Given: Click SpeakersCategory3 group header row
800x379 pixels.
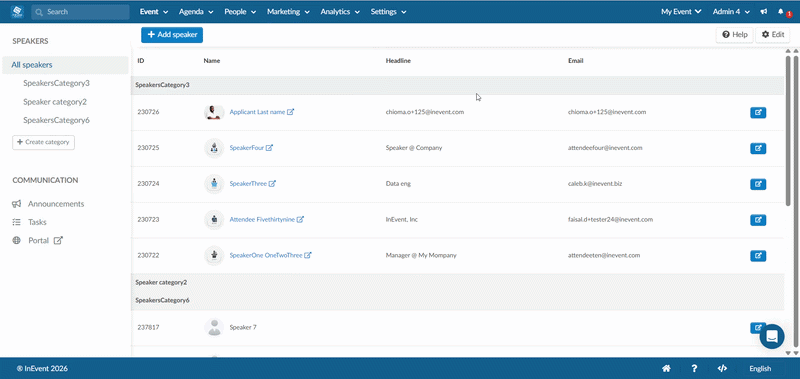Looking at the screenshot, I should pos(458,85).
